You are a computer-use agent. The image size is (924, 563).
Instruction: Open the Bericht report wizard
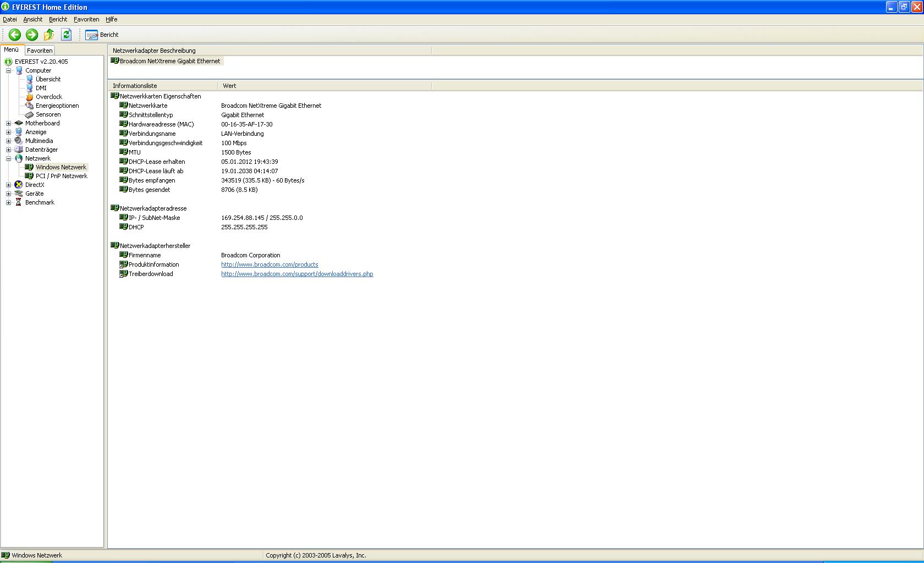[102, 35]
